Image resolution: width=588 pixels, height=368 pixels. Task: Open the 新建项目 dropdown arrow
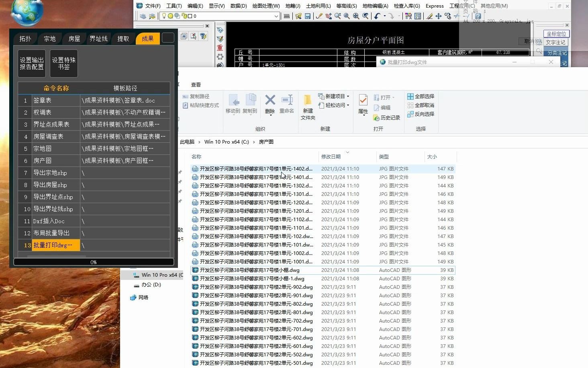(348, 96)
